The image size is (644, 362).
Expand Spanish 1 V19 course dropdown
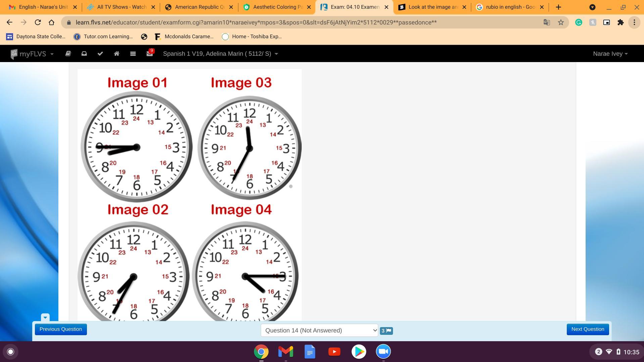(220, 54)
